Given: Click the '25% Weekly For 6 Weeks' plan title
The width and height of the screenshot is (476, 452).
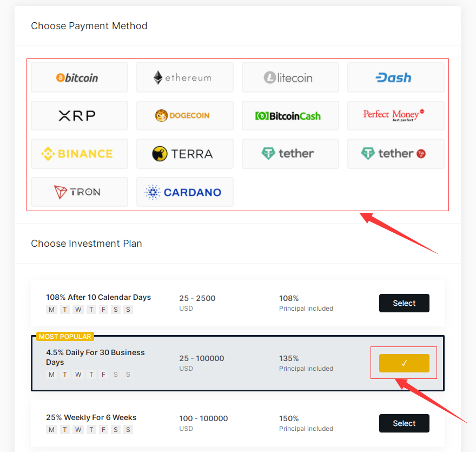Looking at the screenshot, I should coord(91,417).
